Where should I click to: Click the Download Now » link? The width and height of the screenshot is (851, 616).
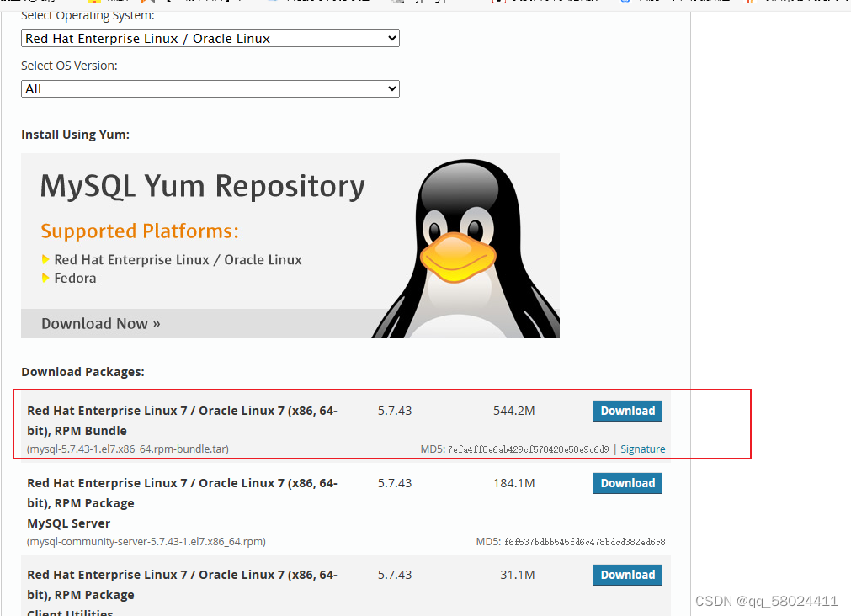click(x=101, y=323)
